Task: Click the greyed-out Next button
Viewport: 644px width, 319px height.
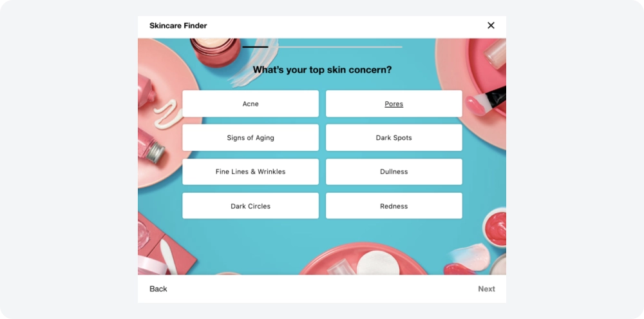Action: point(486,289)
